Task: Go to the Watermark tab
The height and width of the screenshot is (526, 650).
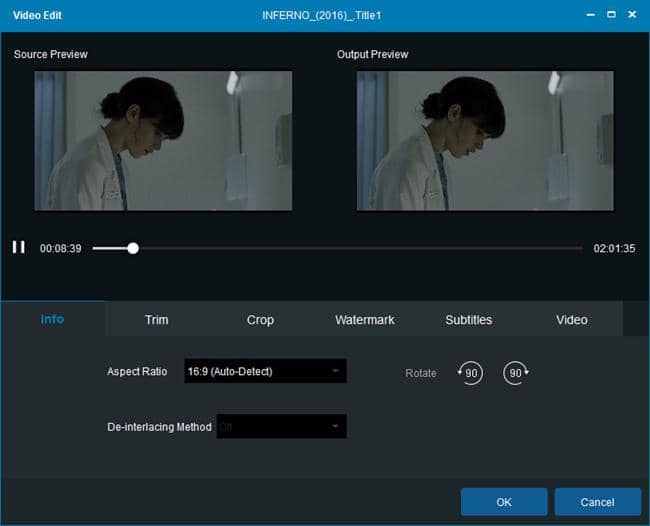Action: point(364,320)
